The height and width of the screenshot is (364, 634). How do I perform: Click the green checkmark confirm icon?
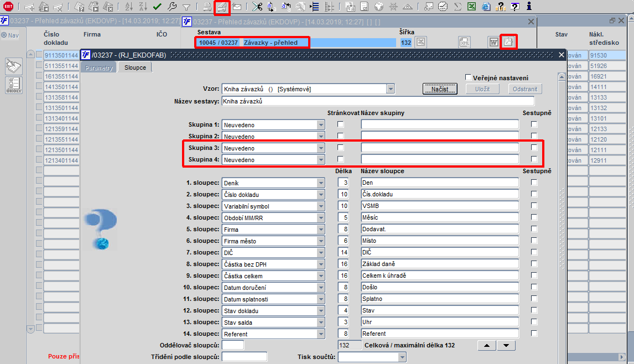[157, 7]
